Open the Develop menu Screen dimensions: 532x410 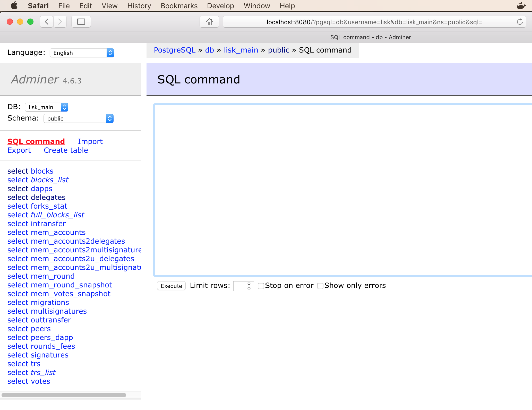(x=220, y=6)
